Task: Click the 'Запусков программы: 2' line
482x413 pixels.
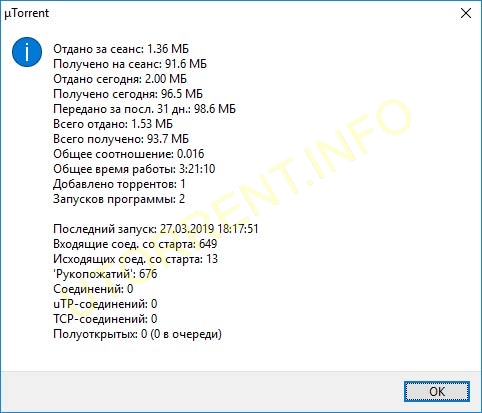Action: click(119, 199)
